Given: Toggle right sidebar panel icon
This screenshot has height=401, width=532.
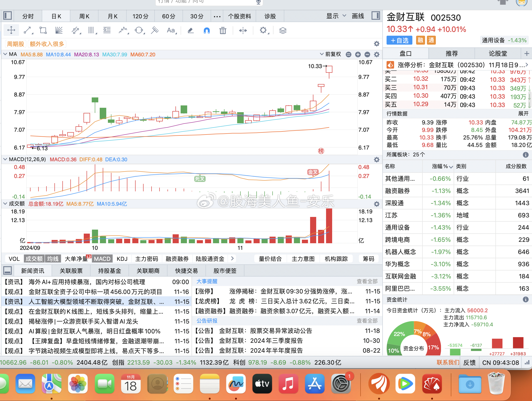Looking at the screenshot, I should point(376,16).
